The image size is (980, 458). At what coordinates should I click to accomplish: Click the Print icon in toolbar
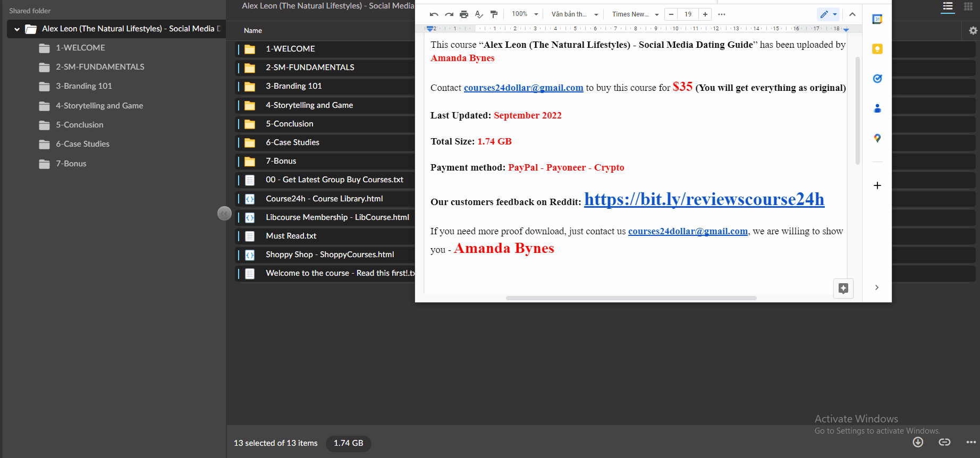click(464, 14)
